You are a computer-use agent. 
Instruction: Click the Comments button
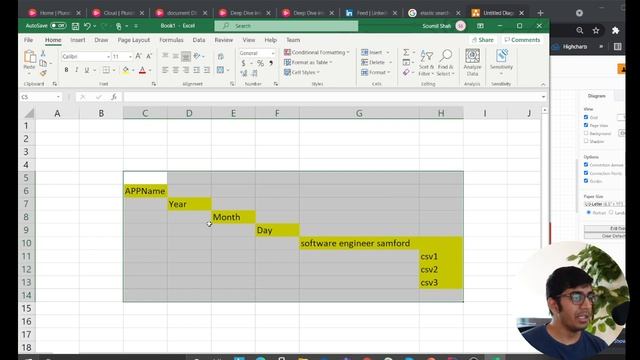pos(522,40)
